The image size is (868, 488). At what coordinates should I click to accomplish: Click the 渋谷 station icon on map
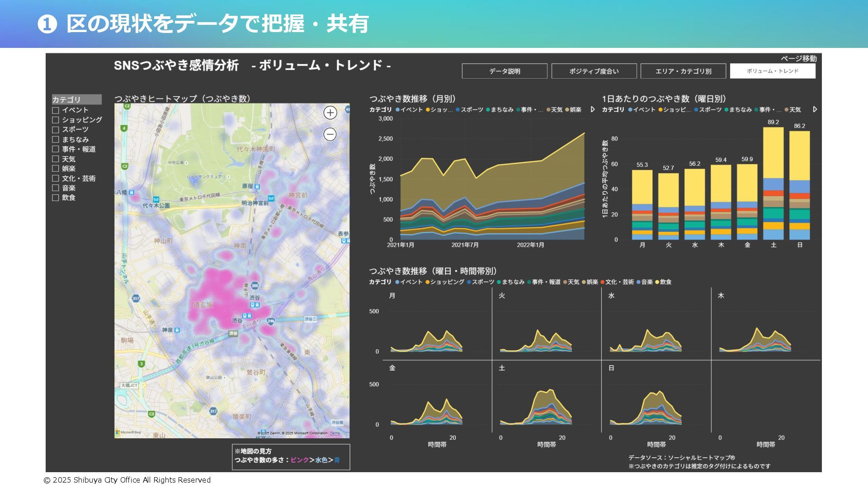pos(255,305)
